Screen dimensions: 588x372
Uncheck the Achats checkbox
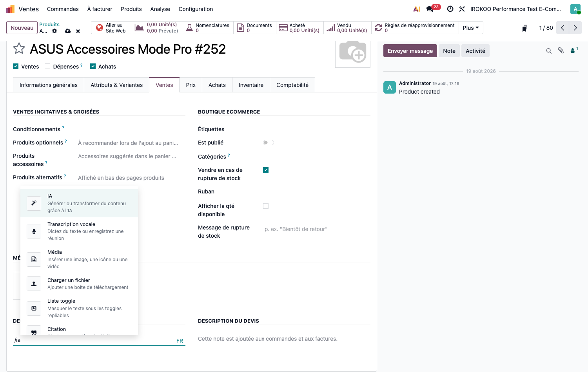pos(93,67)
